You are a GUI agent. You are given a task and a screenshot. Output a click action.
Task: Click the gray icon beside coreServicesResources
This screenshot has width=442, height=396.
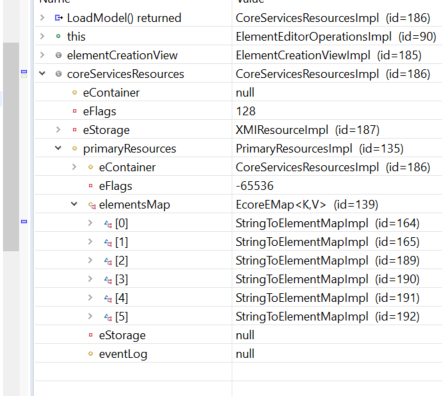(58, 74)
